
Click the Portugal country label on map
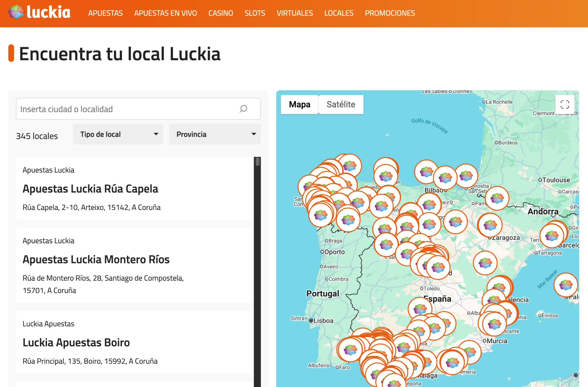tap(323, 294)
